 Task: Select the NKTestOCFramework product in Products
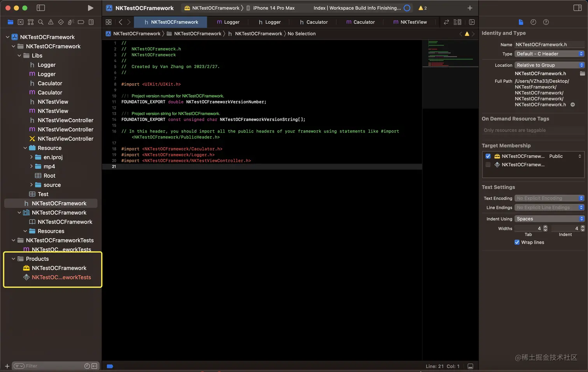(55, 268)
